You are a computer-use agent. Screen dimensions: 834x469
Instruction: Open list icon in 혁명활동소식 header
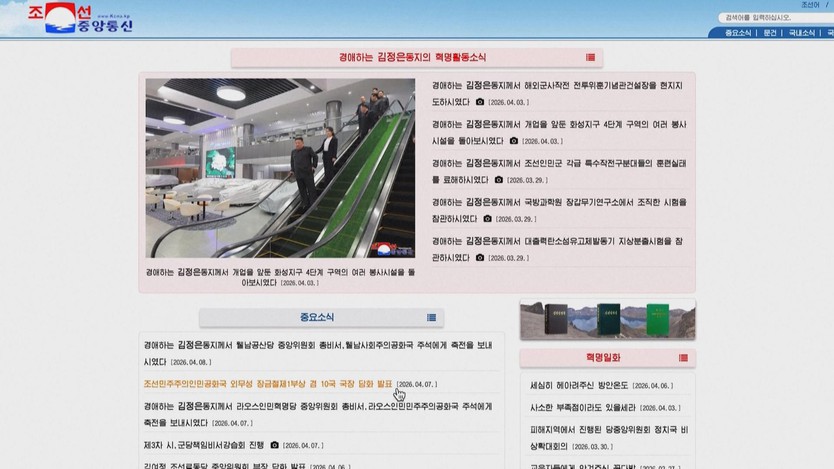pyautogui.click(x=590, y=57)
